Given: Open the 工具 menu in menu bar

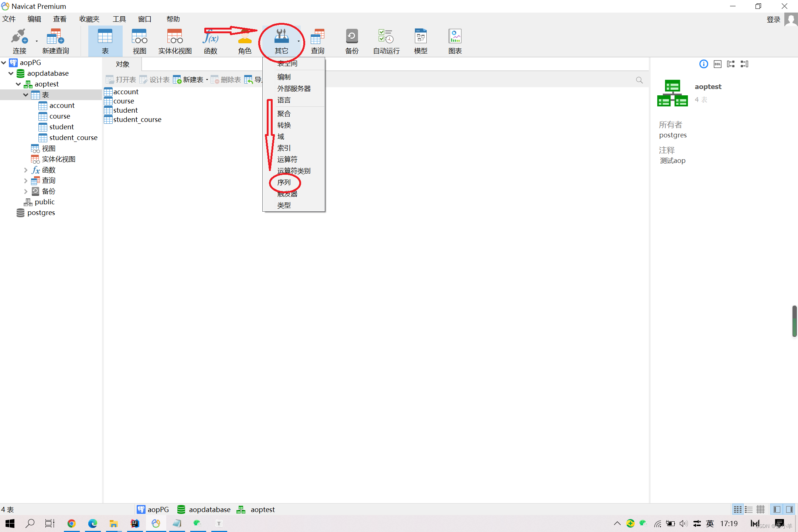Looking at the screenshot, I should click(x=119, y=19).
